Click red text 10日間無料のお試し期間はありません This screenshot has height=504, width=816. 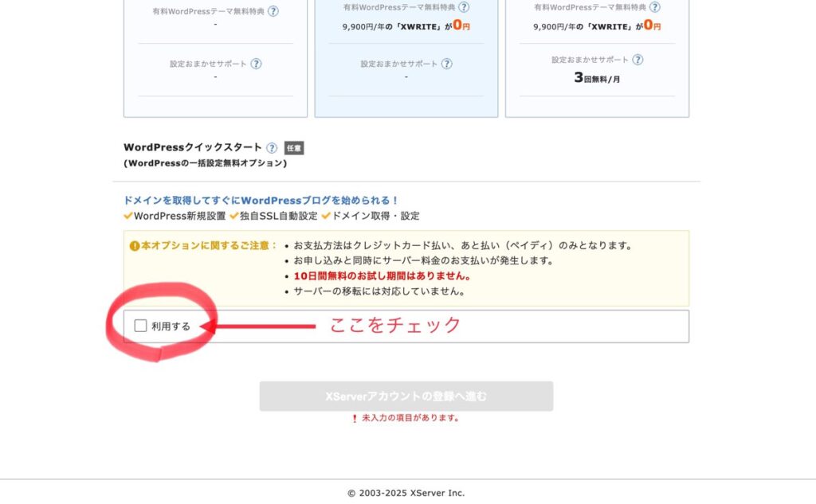coord(382,276)
